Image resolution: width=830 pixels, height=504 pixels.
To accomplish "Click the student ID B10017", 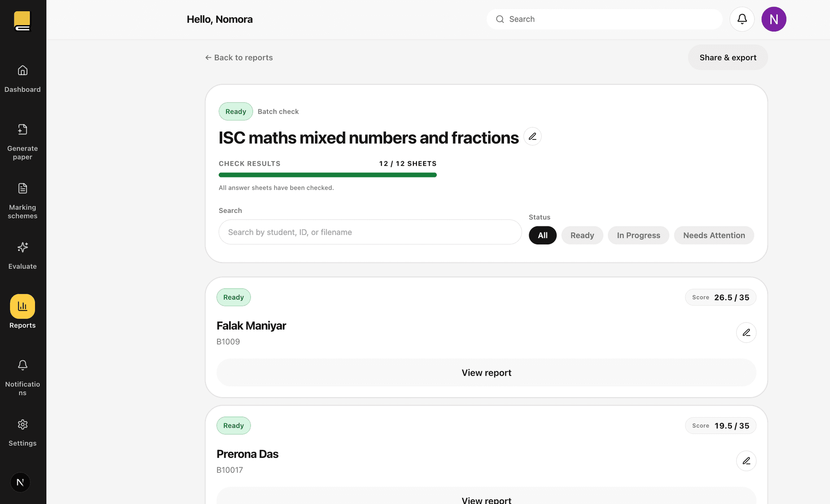I will 230,470.
